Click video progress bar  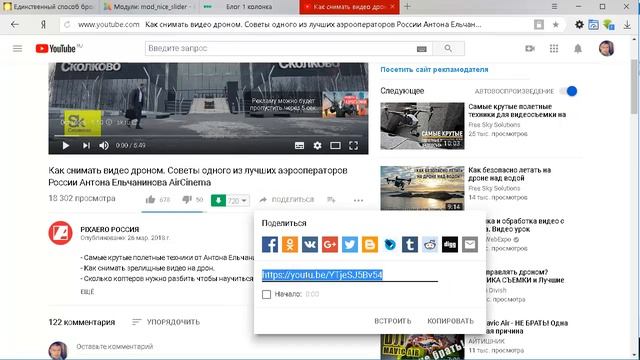click(x=208, y=135)
